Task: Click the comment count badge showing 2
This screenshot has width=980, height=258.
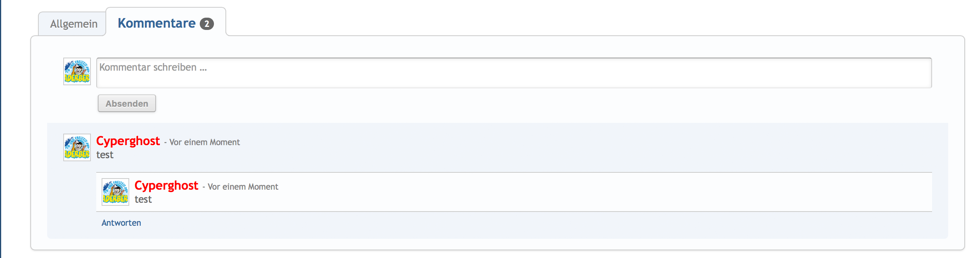Action: coord(207,24)
